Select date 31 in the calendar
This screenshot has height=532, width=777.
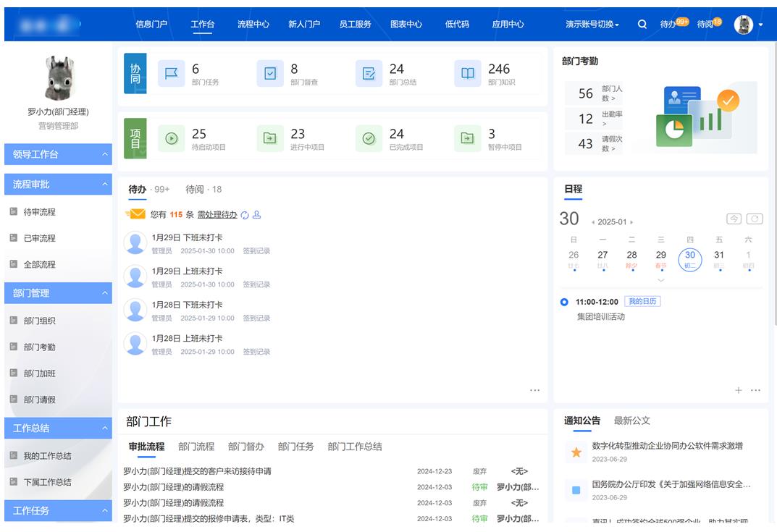[719, 259]
